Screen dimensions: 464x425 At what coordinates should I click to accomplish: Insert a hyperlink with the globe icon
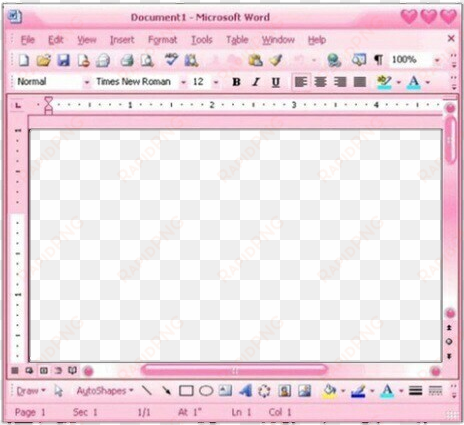[334, 60]
